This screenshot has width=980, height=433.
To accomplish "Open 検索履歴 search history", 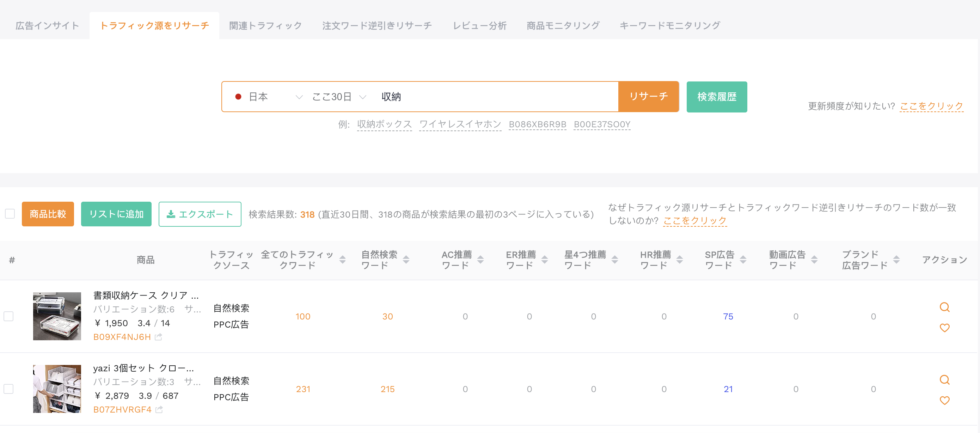I will 717,97.
